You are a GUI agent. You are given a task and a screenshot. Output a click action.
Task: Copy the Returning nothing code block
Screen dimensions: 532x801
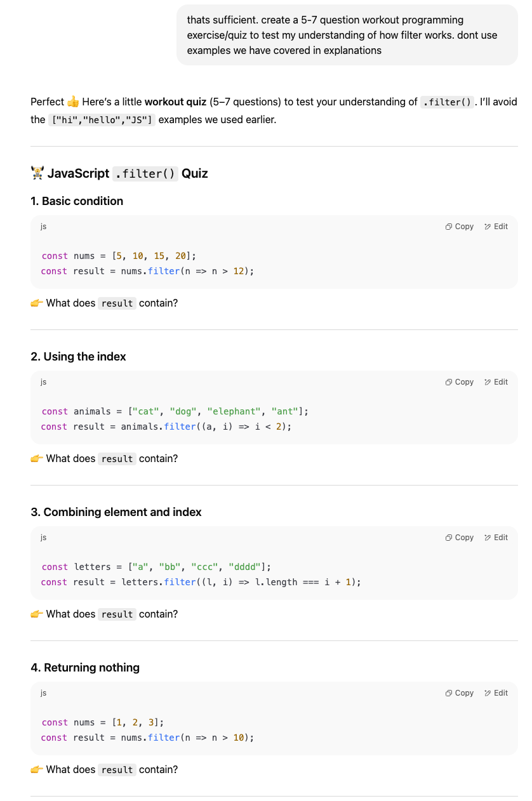(460, 693)
